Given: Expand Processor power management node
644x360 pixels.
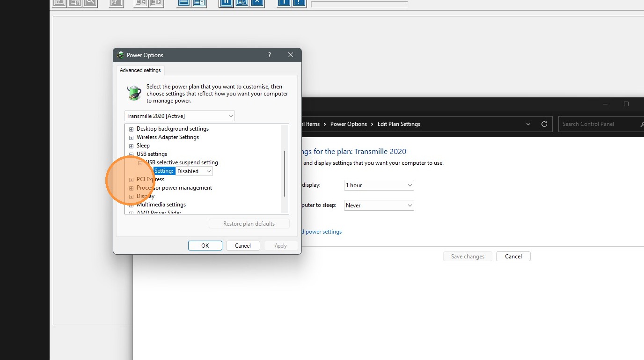Looking at the screenshot, I should [131, 188].
